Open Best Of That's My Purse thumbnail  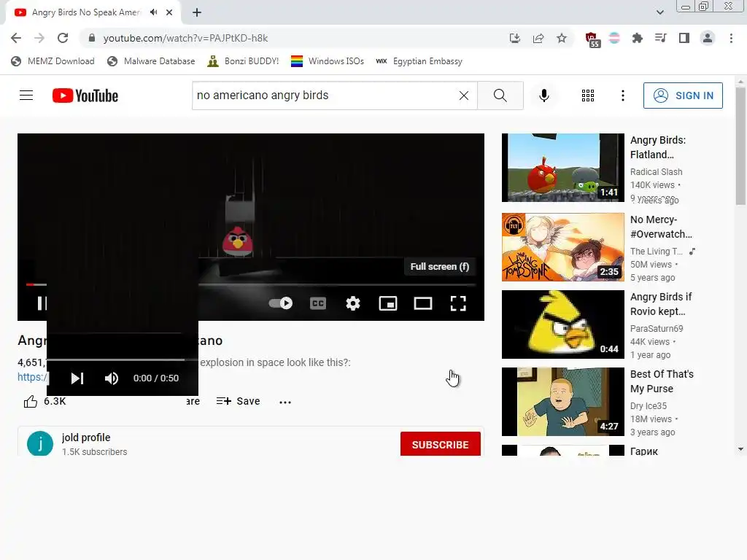point(562,402)
